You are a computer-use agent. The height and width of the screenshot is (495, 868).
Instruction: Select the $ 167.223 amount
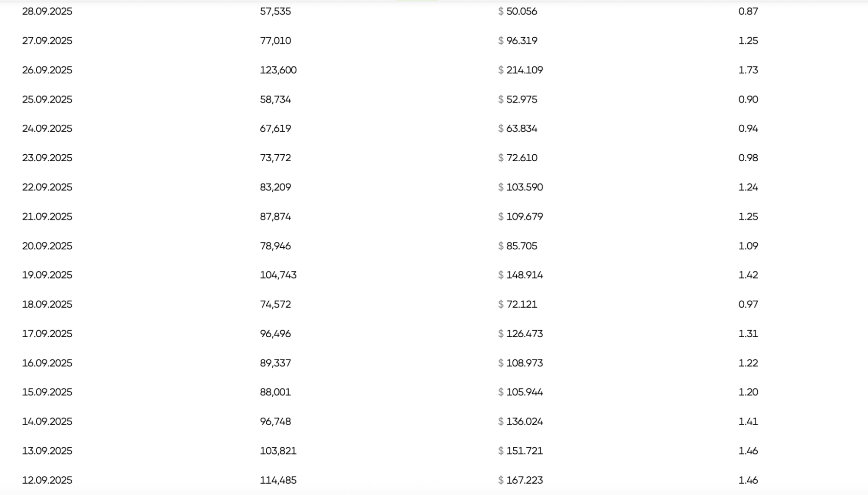520,480
